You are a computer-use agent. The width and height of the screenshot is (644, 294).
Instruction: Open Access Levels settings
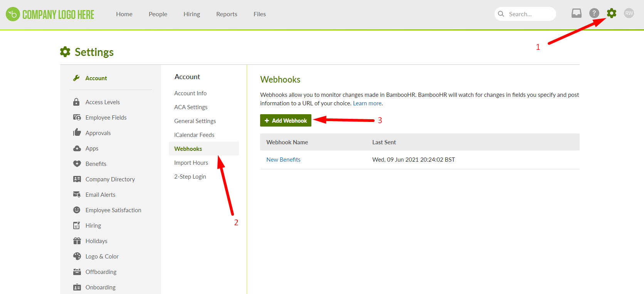pos(103,102)
